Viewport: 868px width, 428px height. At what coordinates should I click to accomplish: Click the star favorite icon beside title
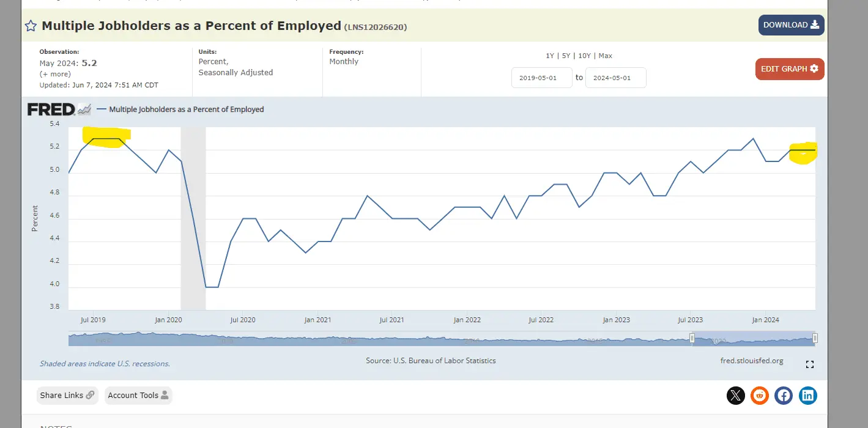pos(31,26)
